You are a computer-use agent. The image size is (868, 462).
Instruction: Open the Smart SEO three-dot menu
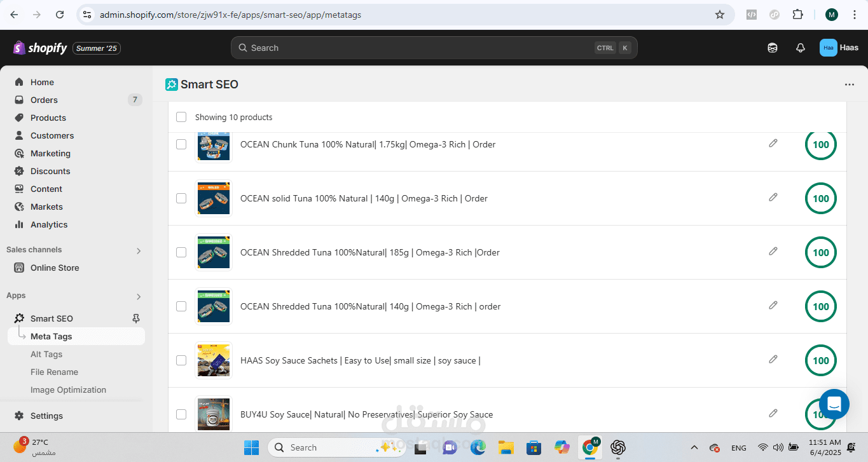(850, 85)
